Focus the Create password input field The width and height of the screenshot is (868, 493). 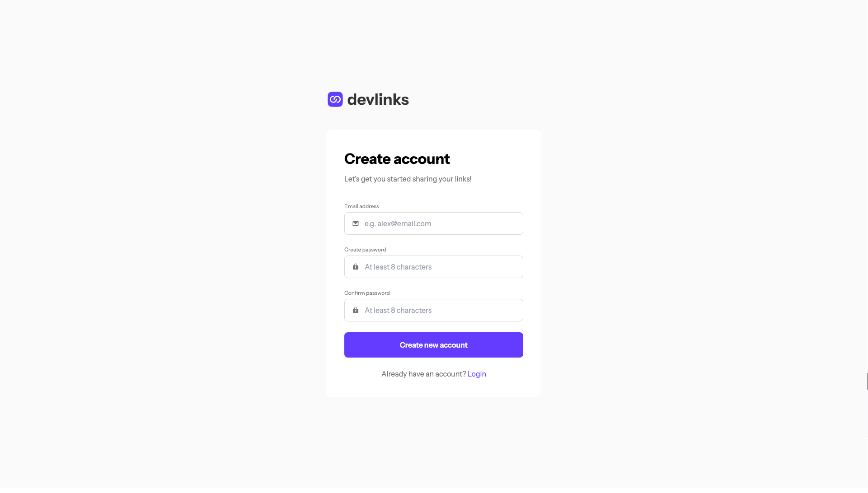(x=434, y=267)
